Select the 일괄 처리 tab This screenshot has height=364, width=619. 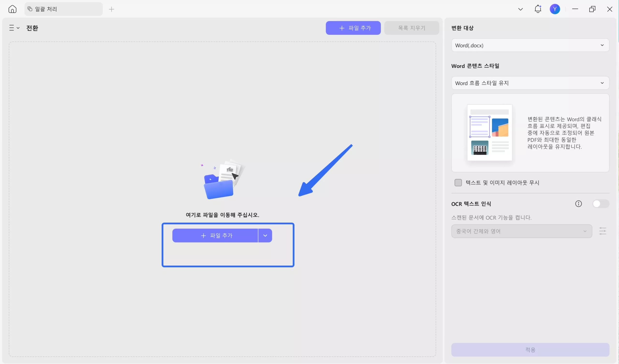(x=63, y=9)
